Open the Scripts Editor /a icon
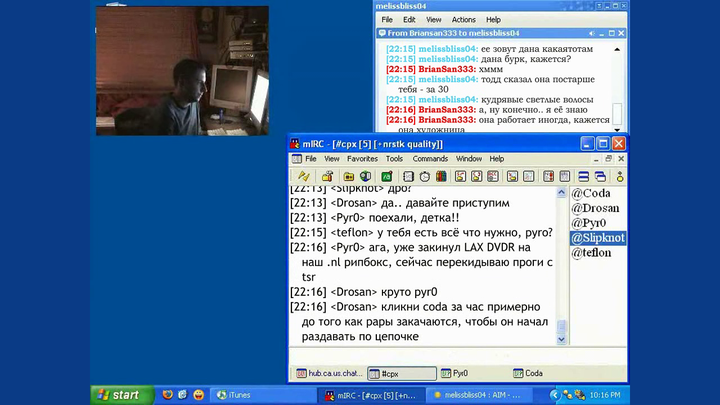The width and height of the screenshot is (720, 405). click(x=387, y=176)
